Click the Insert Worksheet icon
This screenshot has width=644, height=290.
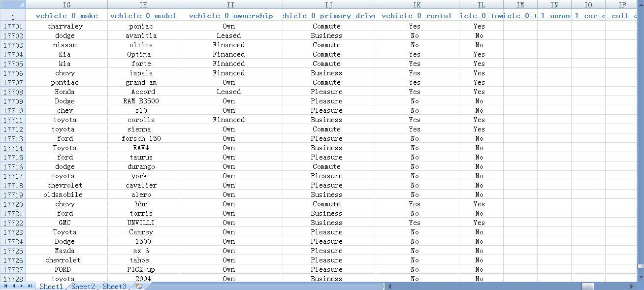[139, 286]
